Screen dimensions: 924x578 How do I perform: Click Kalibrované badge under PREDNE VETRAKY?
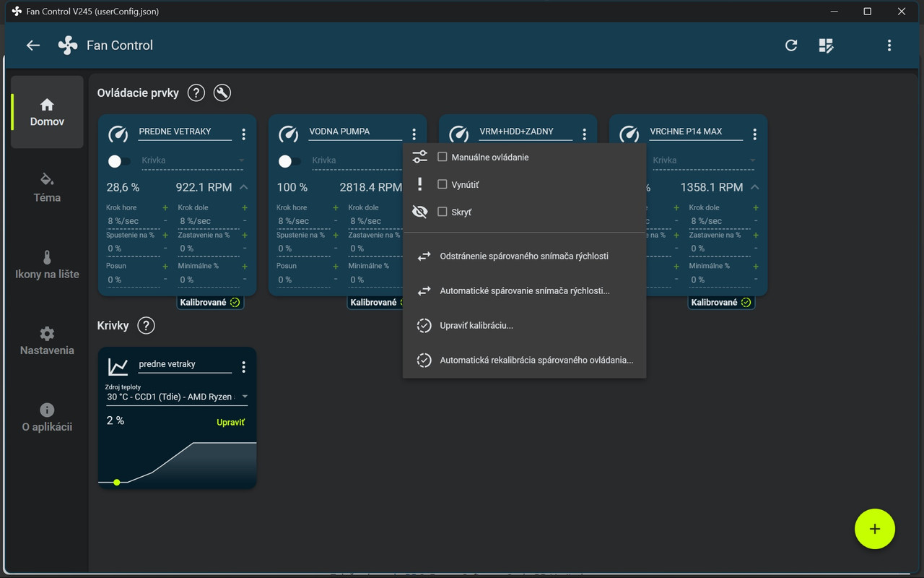[210, 303]
